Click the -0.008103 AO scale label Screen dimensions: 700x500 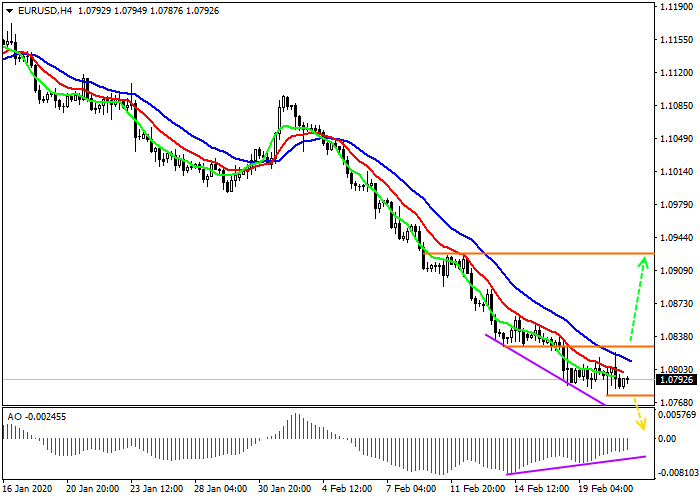click(x=676, y=473)
